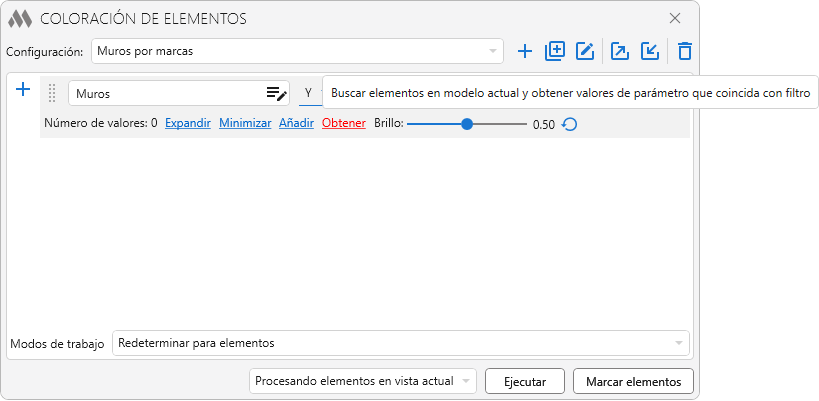Image resolution: width=819 pixels, height=401 pixels.
Task: Reset brightness to default value
Action: pos(570,124)
